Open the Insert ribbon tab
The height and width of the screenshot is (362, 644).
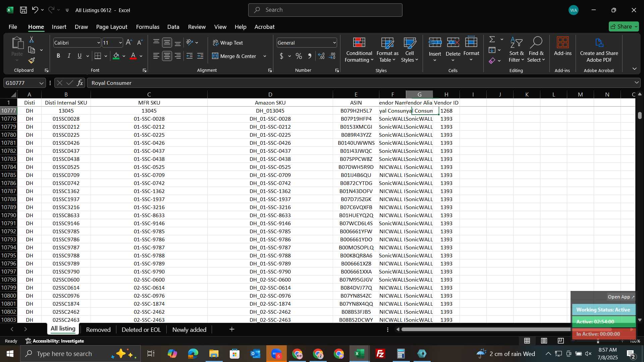(x=59, y=27)
